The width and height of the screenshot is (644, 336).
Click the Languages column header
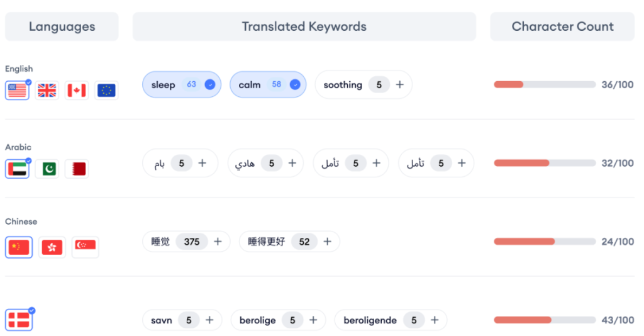[62, 26]
